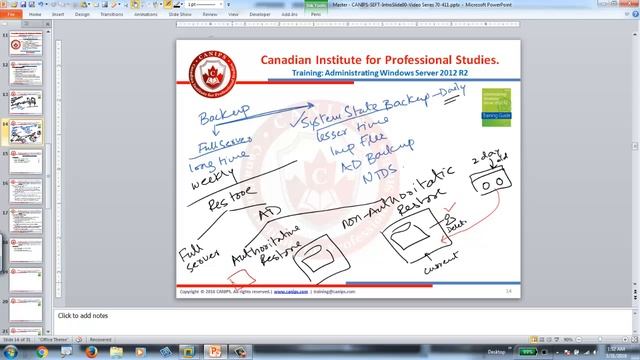Click the spell check status bar icon
The width and height of the screenshot is (640, 360).
pyautogui.click(x=79, y=340)
